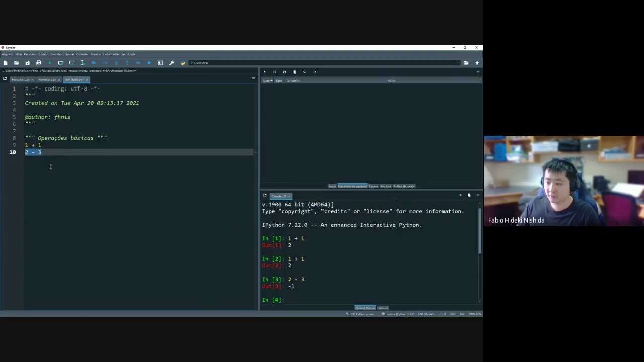The image size is (644, 362).
Task: Open file with the folder icon
Action: (16, 63)
